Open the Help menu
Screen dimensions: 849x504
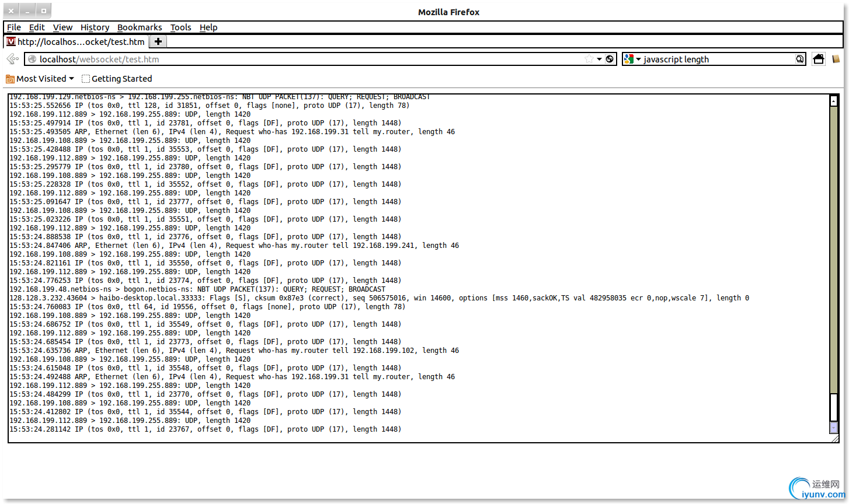coord(208,27)
